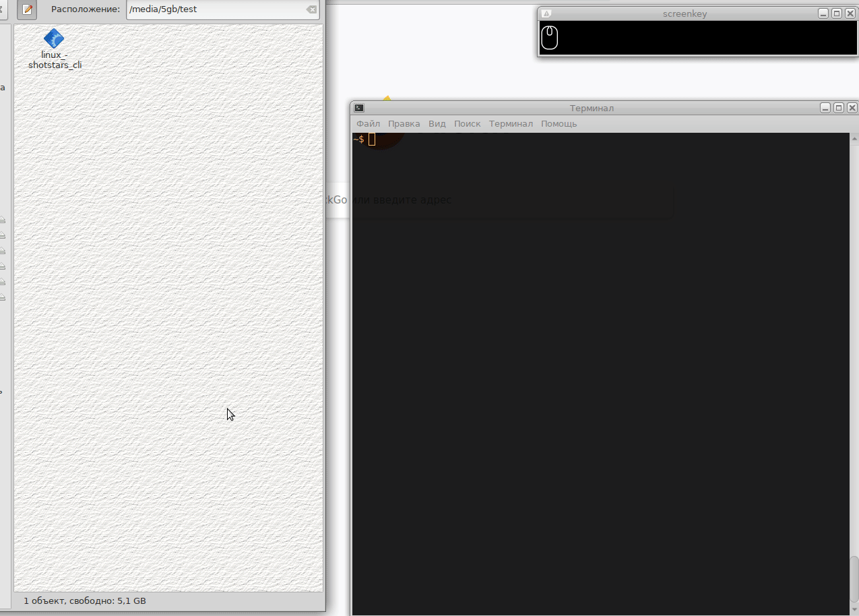Click the terminal icon in the Терминал title bar
The width and height of the screenshot is (859, 616).
click(358, 107)
